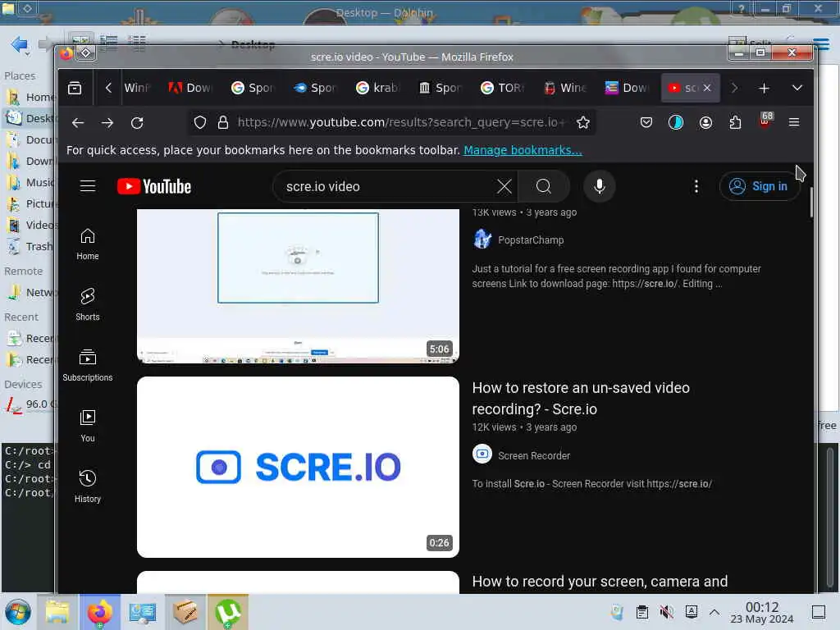Open the You section in sidebar
Screen dimensions: 840x630
click(88, 427)
